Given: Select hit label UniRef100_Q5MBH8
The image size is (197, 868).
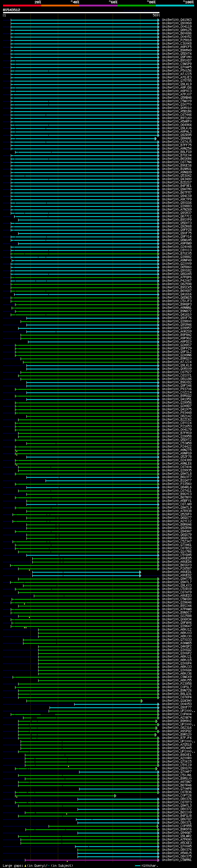Looking at the screenshot, I should (176, 98).
